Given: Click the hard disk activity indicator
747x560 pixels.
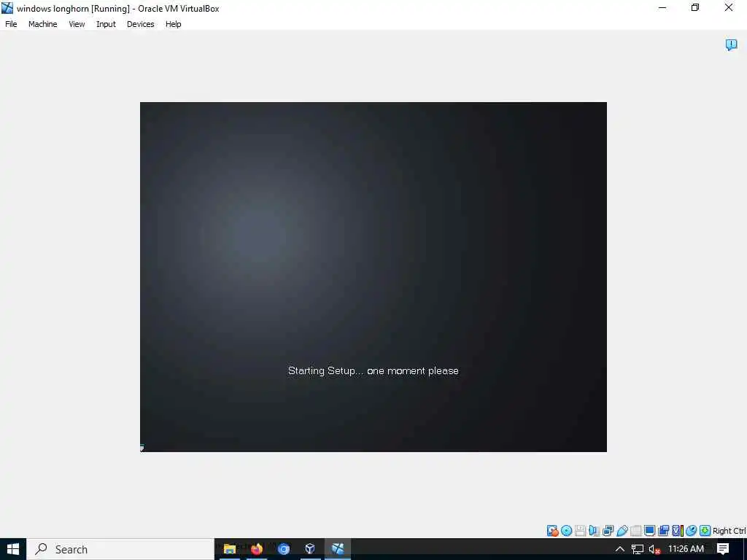Looking at the screenshot, I should pos(553,531).
